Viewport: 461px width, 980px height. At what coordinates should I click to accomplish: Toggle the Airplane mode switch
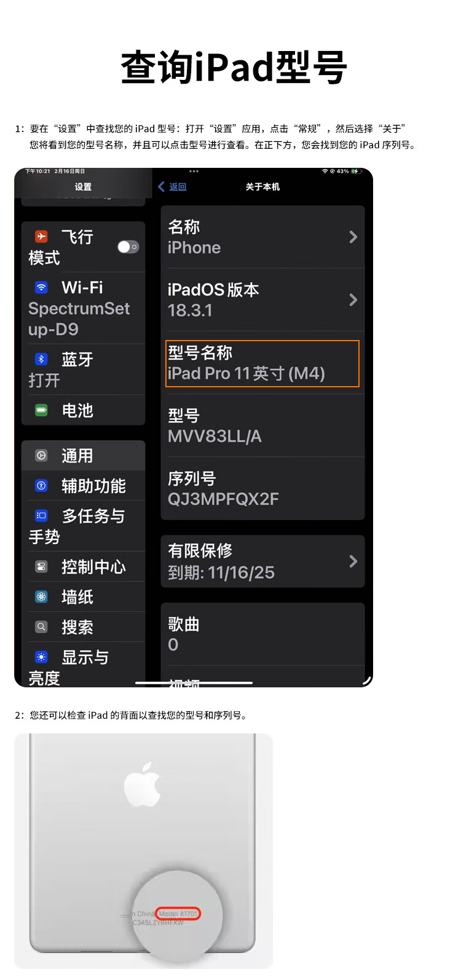coord(128,247)
